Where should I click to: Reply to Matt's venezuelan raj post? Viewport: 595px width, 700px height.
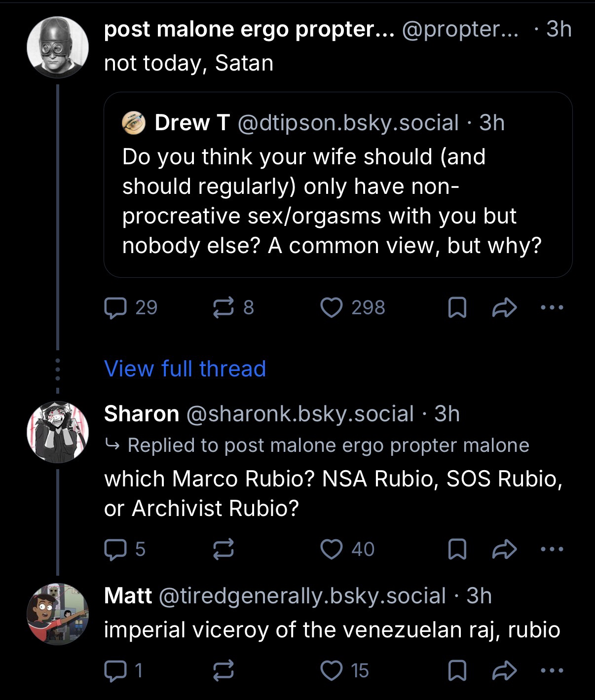(x=115, y=670)
